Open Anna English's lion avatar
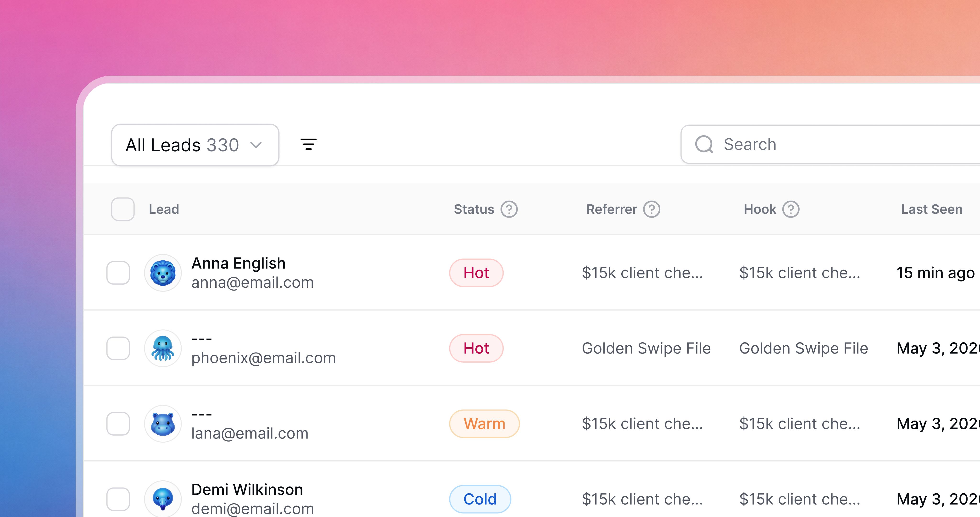 tap(163, 273)
